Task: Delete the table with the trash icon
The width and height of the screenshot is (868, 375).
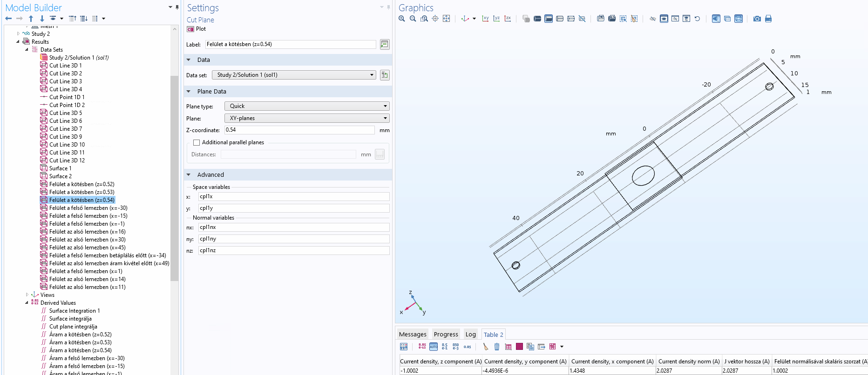Action: coord(497,347)
